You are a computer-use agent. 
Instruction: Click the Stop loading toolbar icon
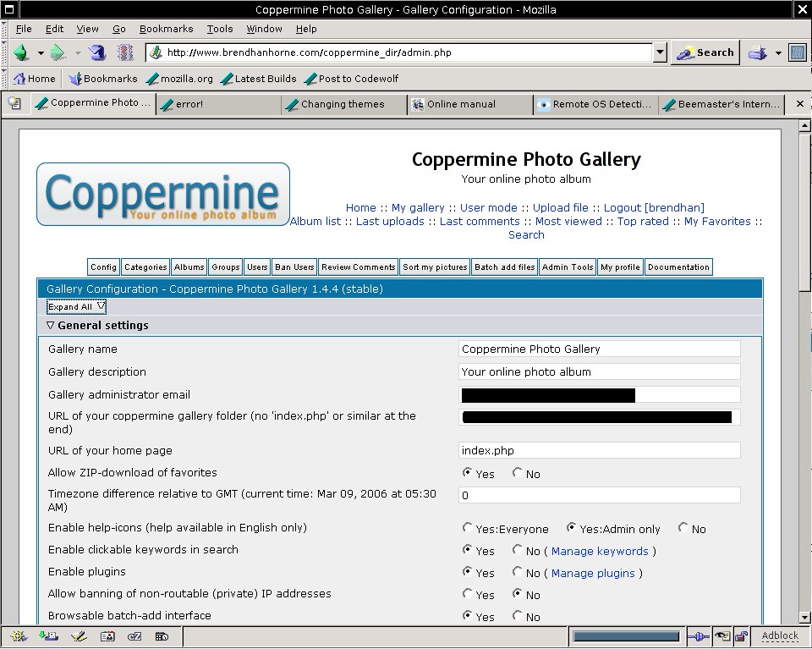[125, 52]
